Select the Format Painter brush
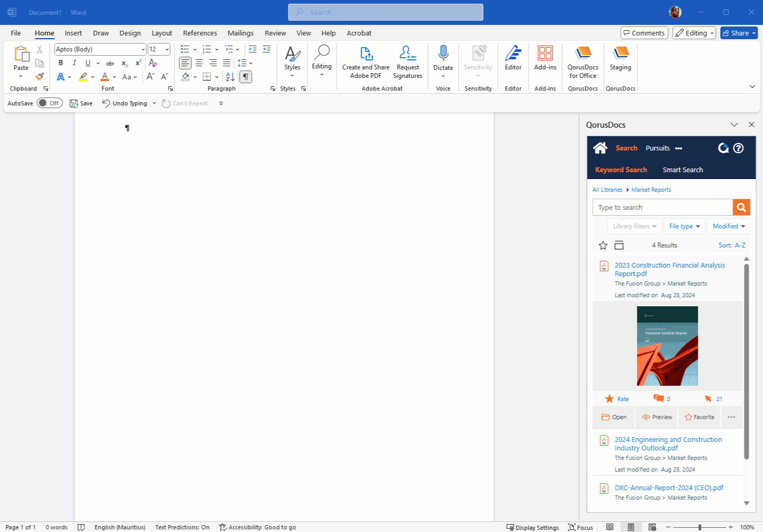763x532 pixels. point(40,76)
